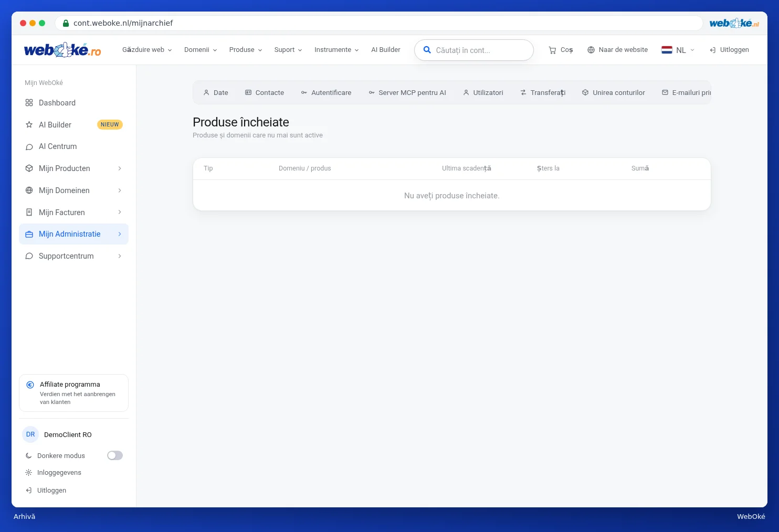Click the Dashboard grid icon in sidebar
The image size is (779, 532).
click(x=29, y=103)
